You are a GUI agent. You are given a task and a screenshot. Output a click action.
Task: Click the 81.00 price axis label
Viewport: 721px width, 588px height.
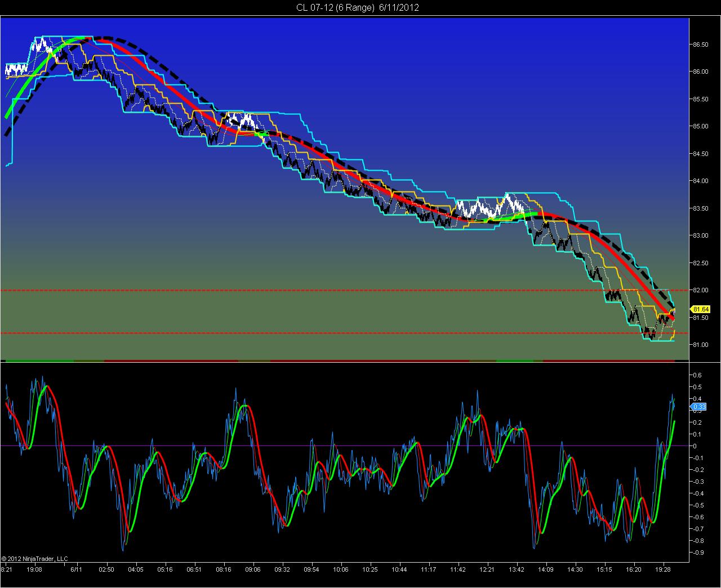click(x=701, y=345)
